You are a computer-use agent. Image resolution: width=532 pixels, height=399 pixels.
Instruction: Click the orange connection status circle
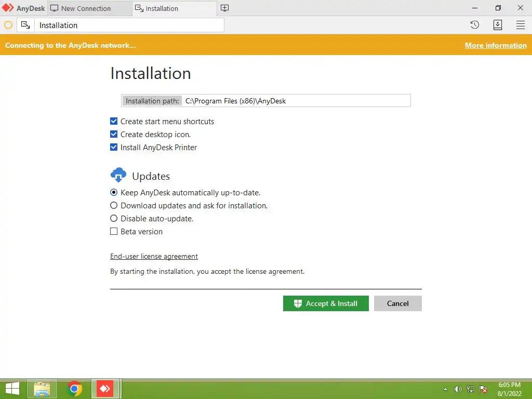pos(8,25)
